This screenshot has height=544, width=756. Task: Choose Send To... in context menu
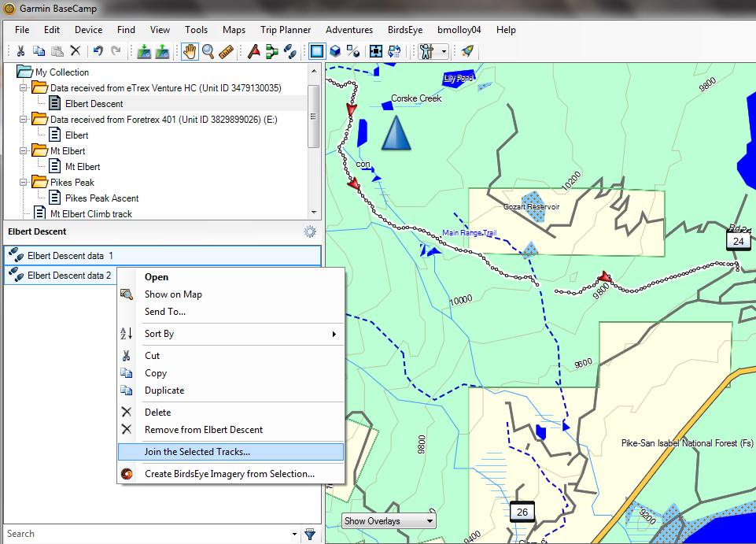click(x=165, y=312)
